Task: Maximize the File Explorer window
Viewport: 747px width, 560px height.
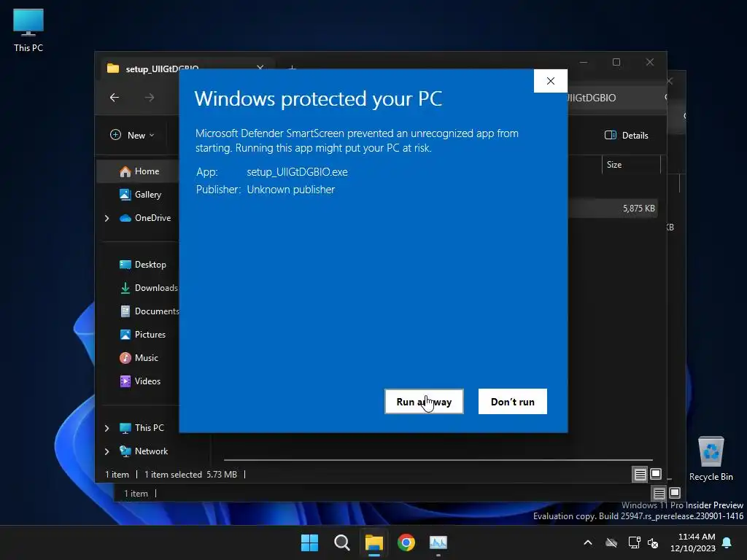Action: click(616, 62)
